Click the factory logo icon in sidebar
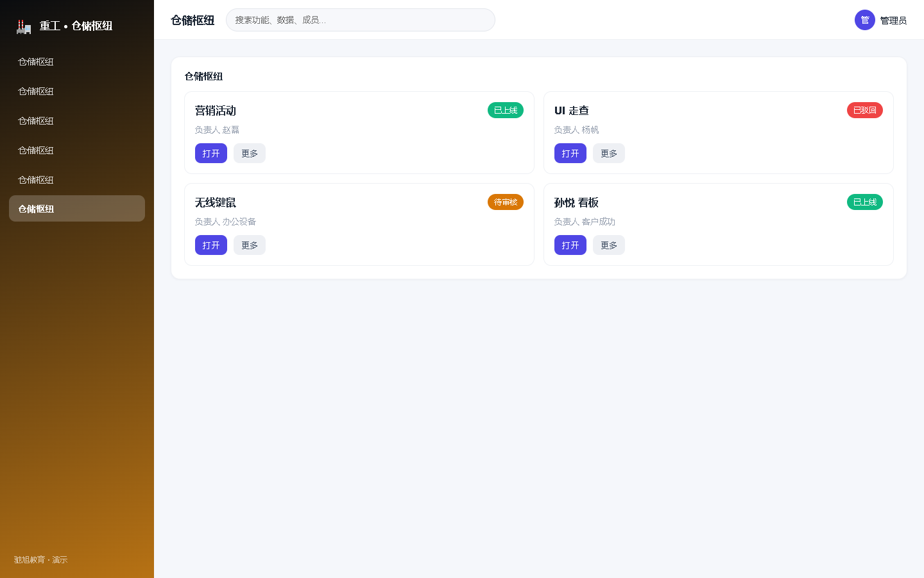Viewport: 924px width, 578px height. point(24,26)
